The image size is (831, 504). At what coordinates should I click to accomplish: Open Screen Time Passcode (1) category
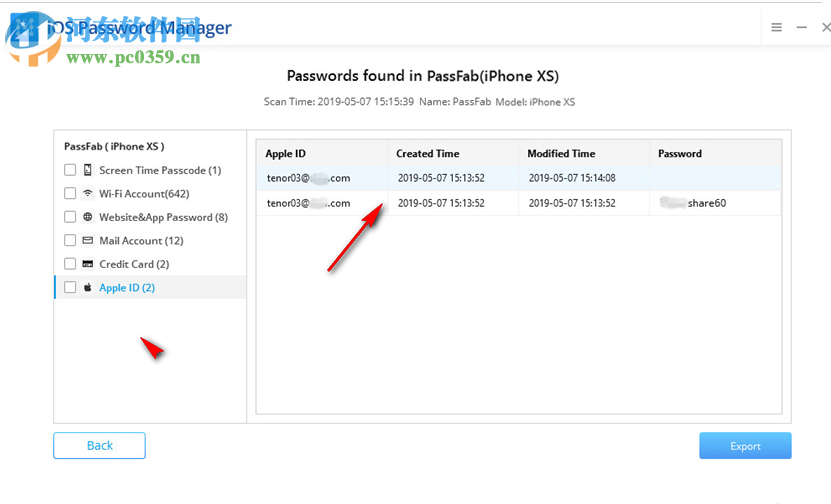point(160,170)
